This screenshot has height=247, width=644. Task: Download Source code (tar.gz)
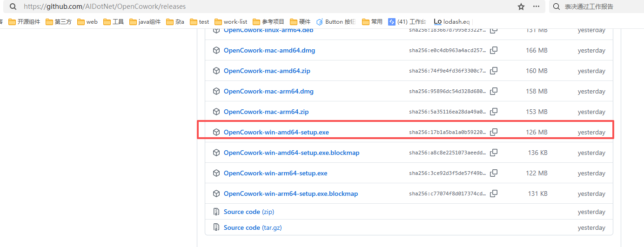pyautogui.click(x=253, y=227)
